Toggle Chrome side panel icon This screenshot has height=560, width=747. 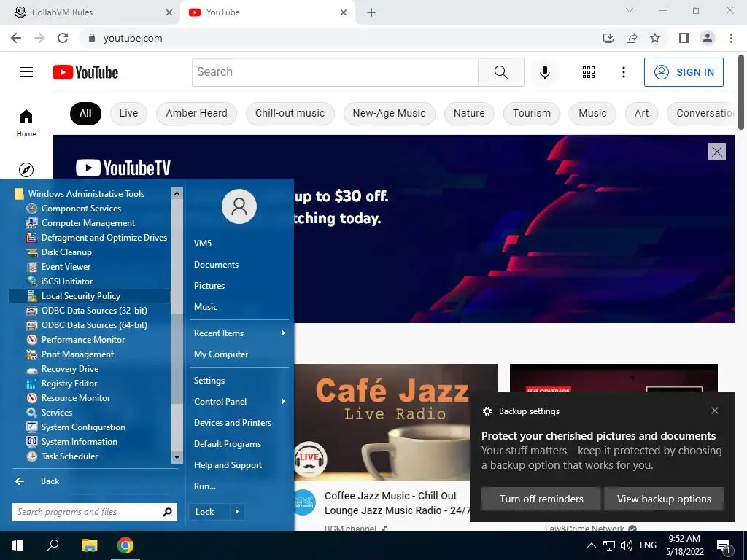point(684,38)
